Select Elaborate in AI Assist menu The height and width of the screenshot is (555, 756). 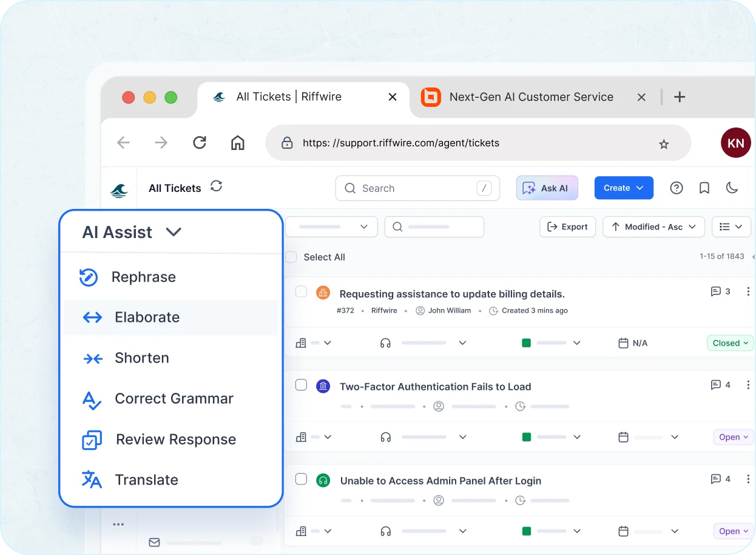(x=171, y=318)
